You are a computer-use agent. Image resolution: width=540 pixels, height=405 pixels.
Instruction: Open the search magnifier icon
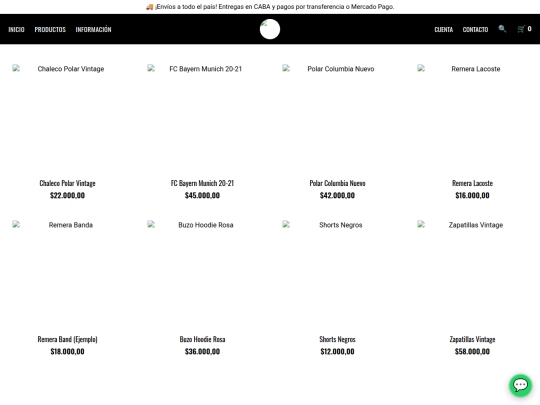tap(502, 29)
